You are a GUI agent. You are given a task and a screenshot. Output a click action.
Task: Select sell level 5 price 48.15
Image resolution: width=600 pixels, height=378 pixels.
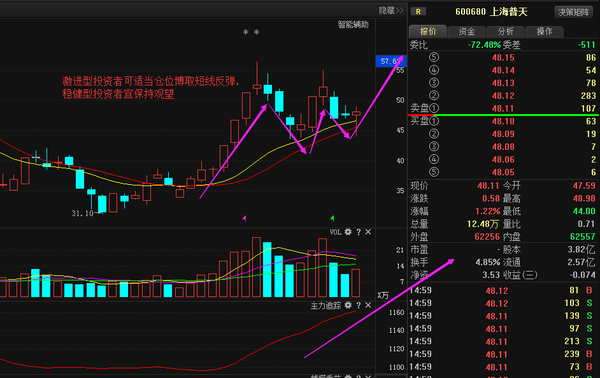click(503, 58)
